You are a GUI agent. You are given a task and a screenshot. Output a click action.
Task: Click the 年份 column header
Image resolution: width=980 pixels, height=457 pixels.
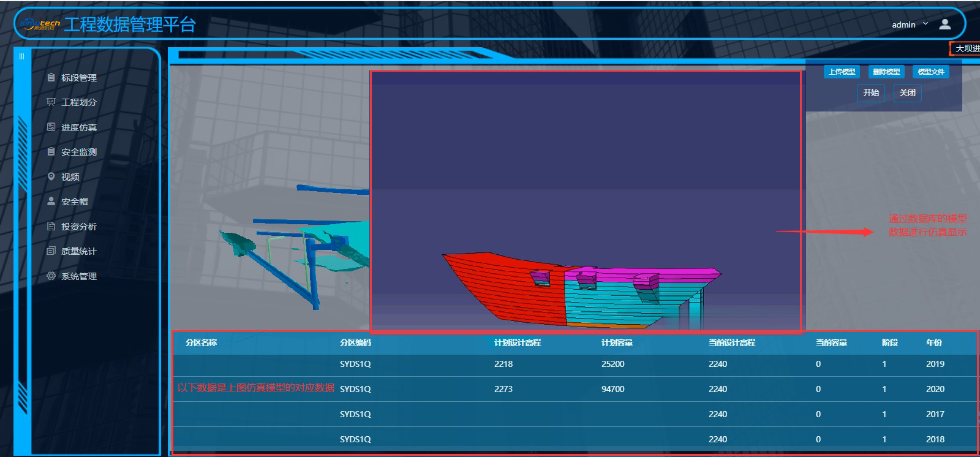pos(934,342)
